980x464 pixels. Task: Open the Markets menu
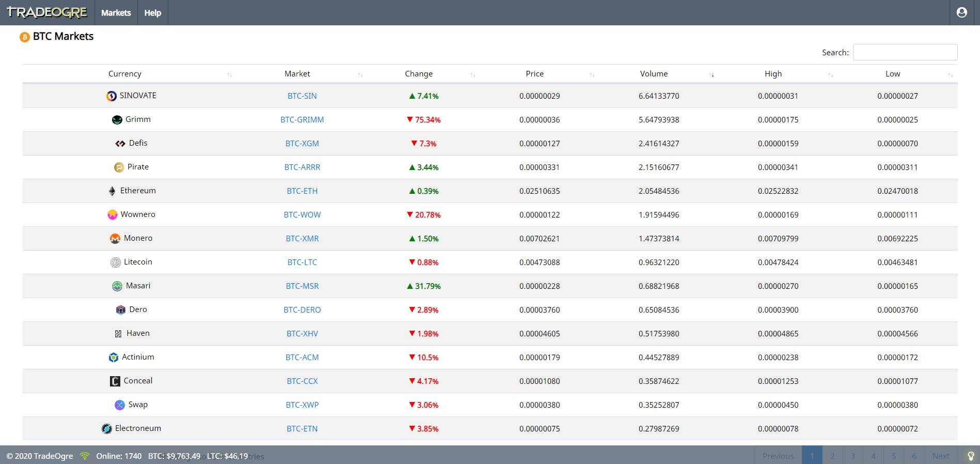click(116, 12)
